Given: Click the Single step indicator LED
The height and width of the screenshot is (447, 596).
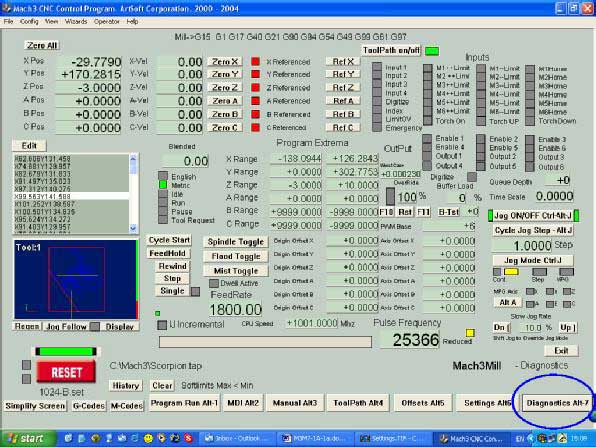Looking at the screenshot, I should (195, 292).
